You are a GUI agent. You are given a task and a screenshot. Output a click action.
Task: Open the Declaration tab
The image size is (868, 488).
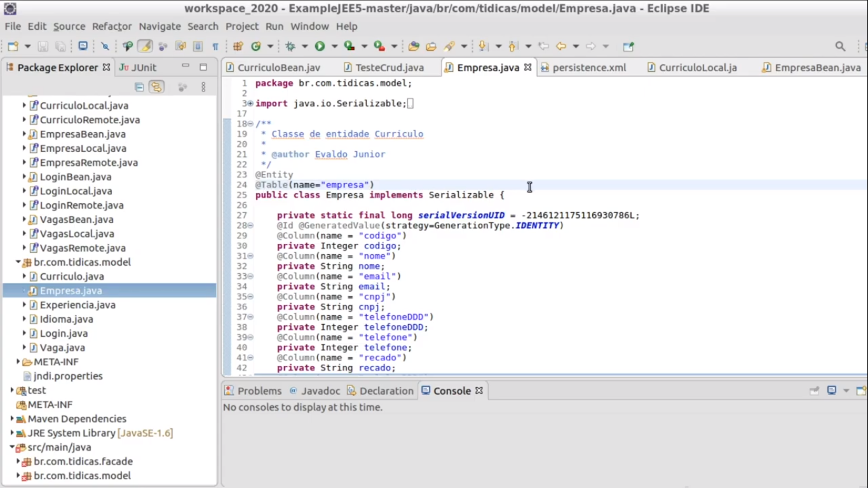tap(380, 391)
